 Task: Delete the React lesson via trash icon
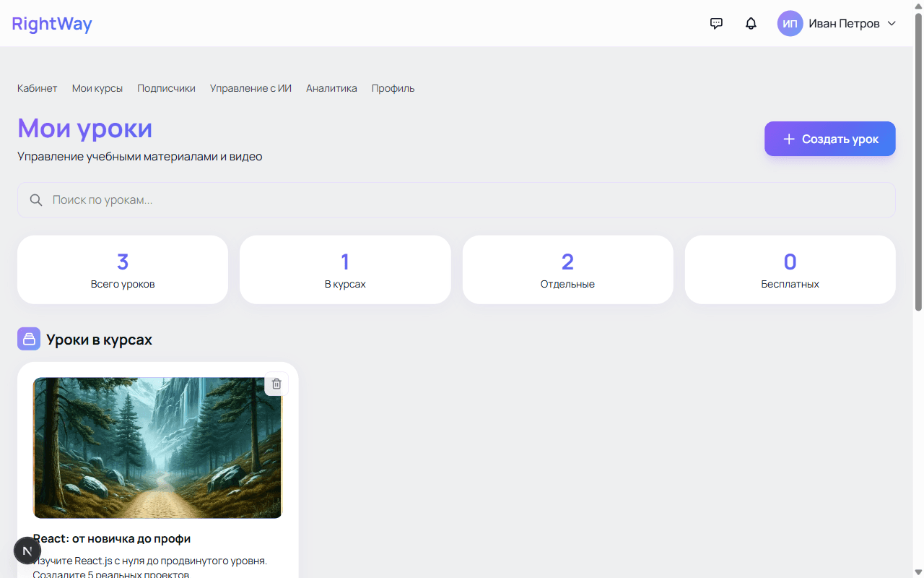(276, 384)
